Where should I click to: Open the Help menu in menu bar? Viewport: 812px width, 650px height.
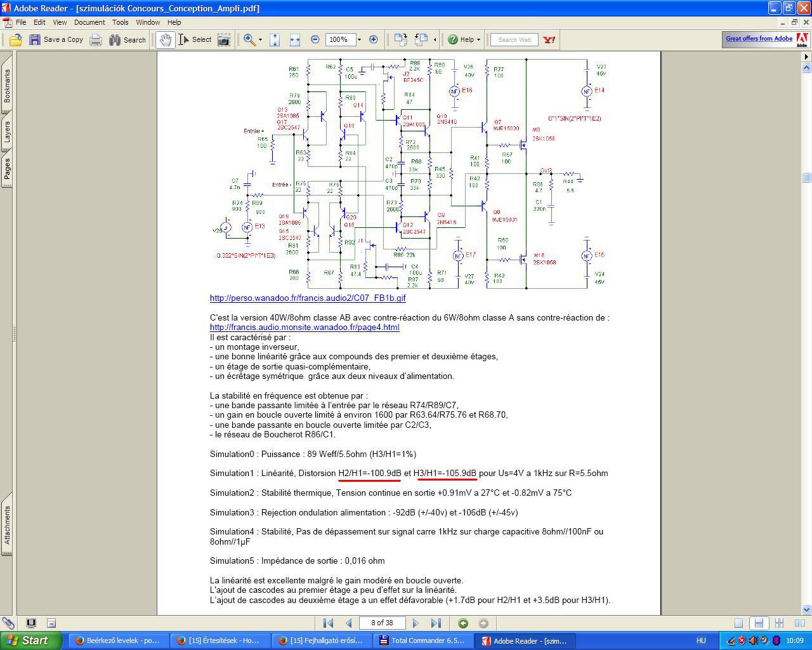(x=174, y=22)
